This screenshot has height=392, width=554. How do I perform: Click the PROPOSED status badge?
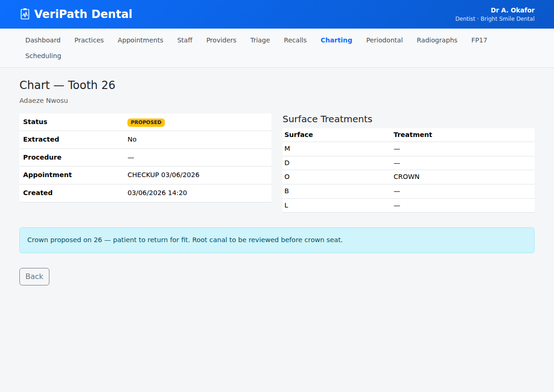(146, 123)
